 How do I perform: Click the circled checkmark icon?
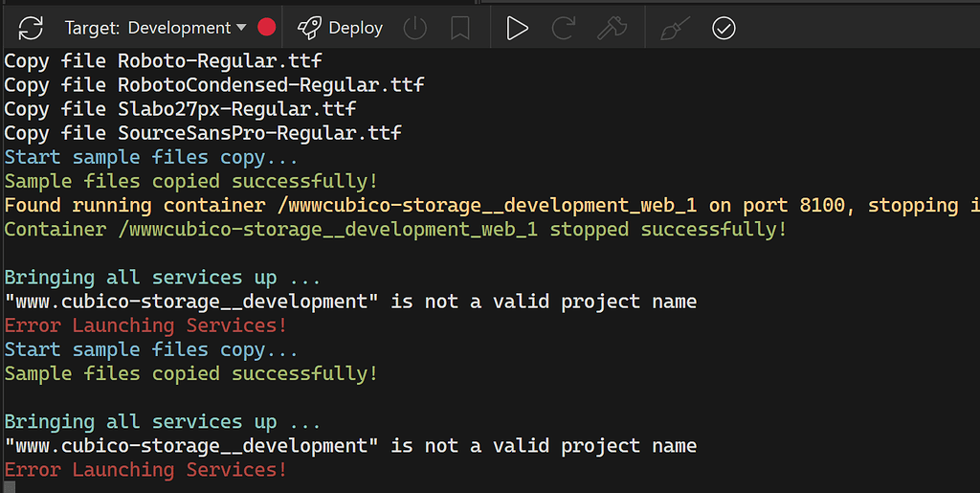click(x=724, y=28)
